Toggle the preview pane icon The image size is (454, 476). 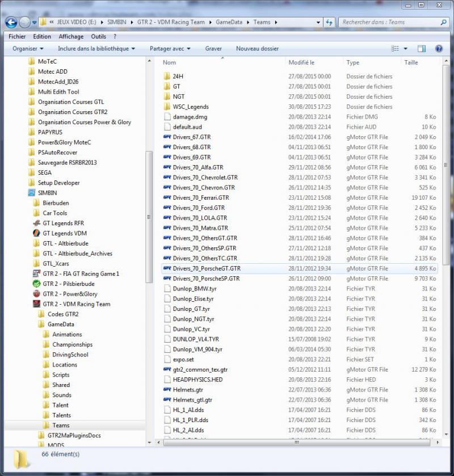tap(422, 49)
